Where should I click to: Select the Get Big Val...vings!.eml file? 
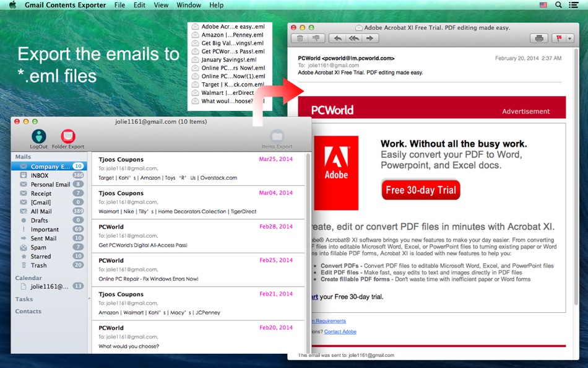pyautogui.click(x=228, y=43)
